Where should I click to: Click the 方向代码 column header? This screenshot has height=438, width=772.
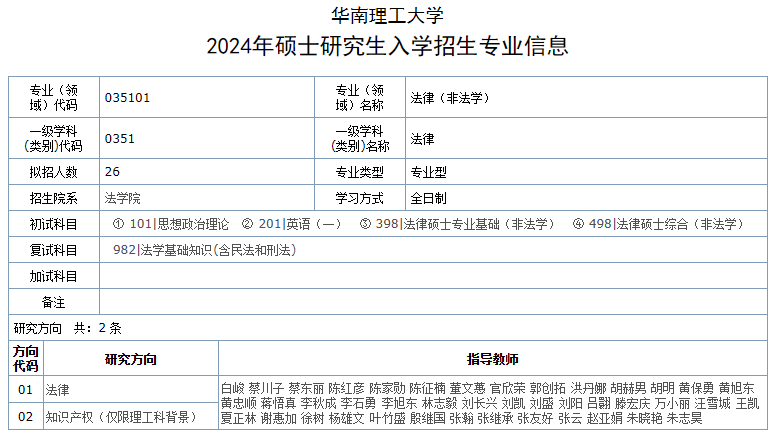point(26,358)
